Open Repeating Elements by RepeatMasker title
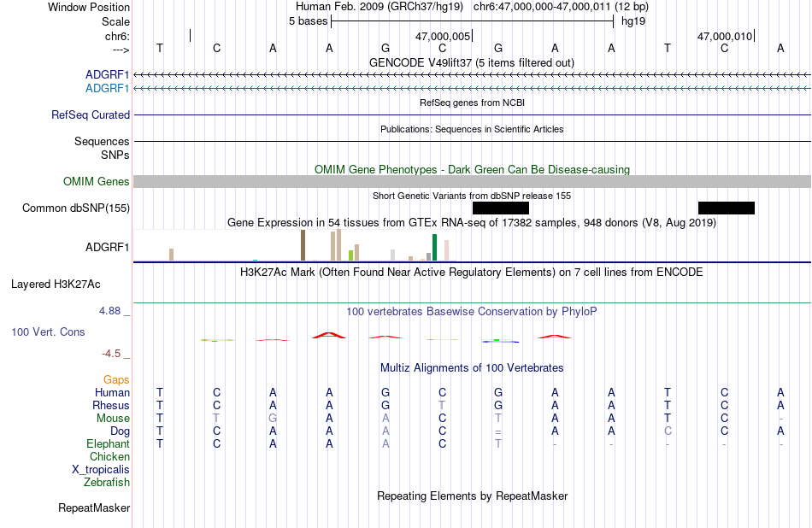The image size is (812, 528). tap(473, 496)
